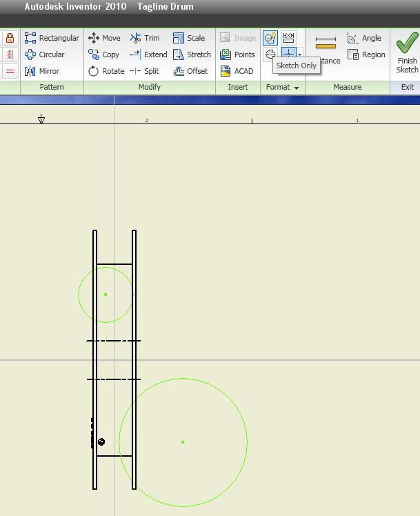Image resolution: width=420 pixels, height=516 pixels.
Task: Measure an Angle
Action: (364, 38)
